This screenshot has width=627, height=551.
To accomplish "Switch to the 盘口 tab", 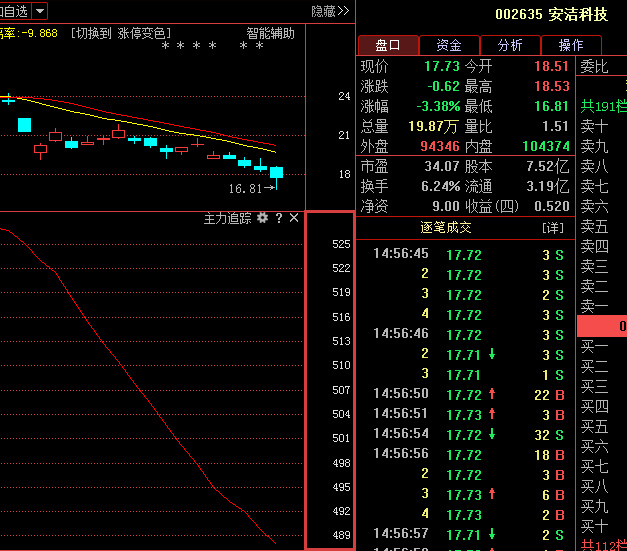I will pos(388,45).
